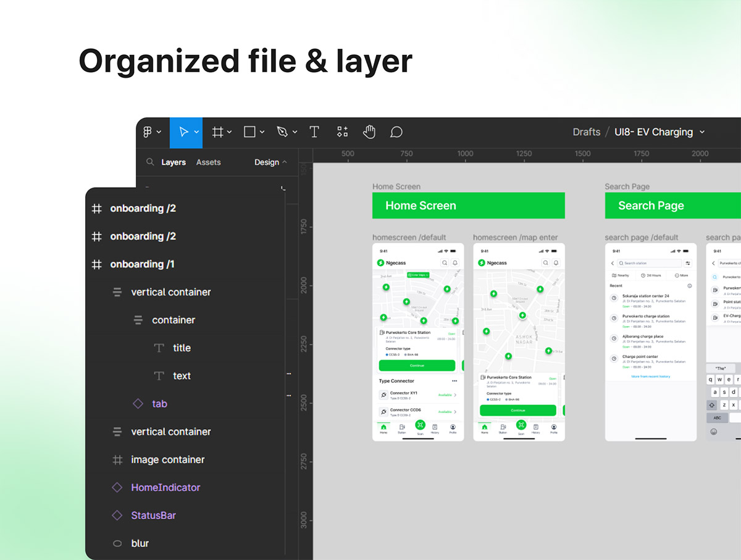Select the Text tool
Screen dimensions: 741x560
(314, 132)
